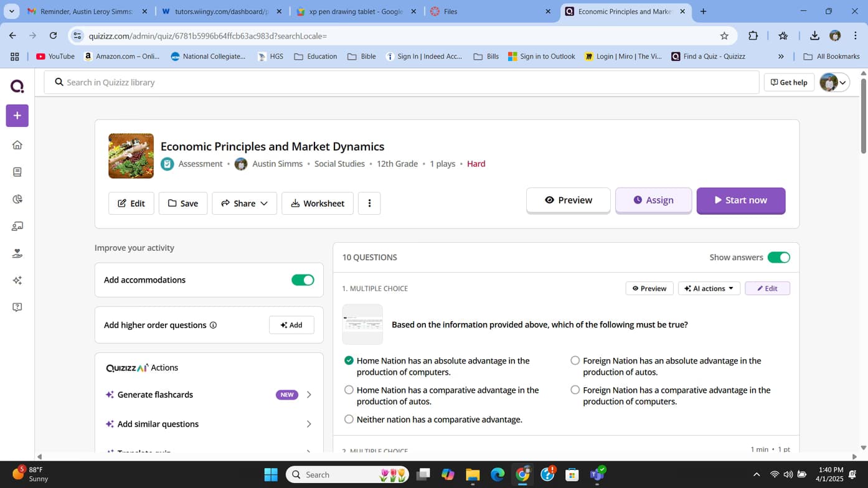Select the radio option Neither nation has comparative advantage

(349, 419)
